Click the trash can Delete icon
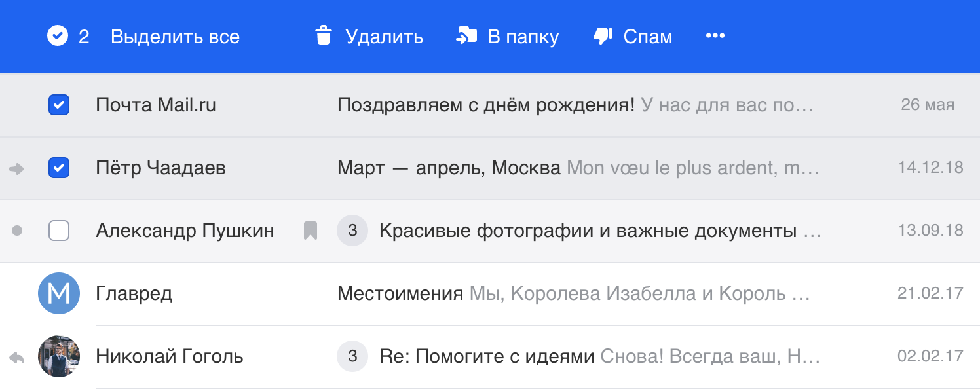 pyautogui.click(x=323, y=36)
